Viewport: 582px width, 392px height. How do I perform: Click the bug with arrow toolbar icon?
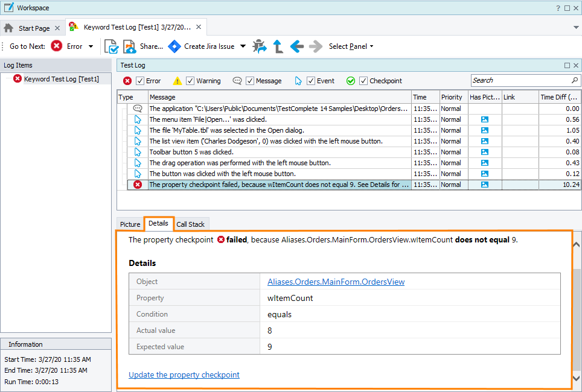(x=260, y=46)
